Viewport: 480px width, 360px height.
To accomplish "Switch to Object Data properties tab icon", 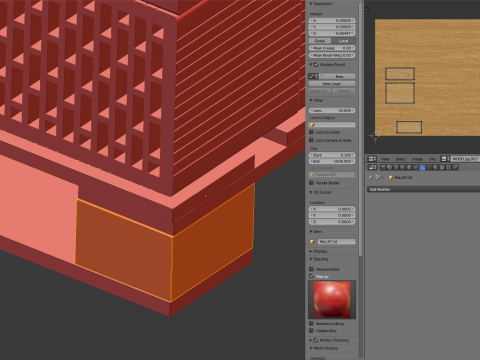I will point(429,167).
